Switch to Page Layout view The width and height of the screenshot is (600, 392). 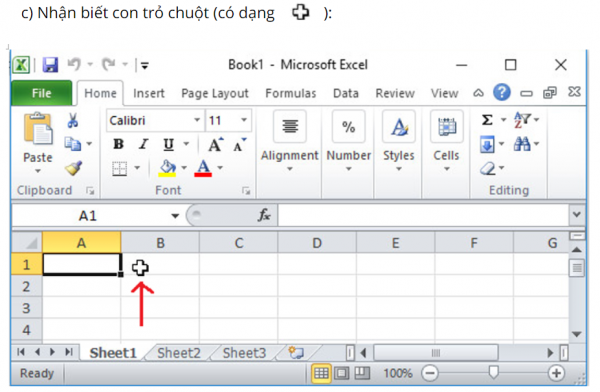[342, 373]
